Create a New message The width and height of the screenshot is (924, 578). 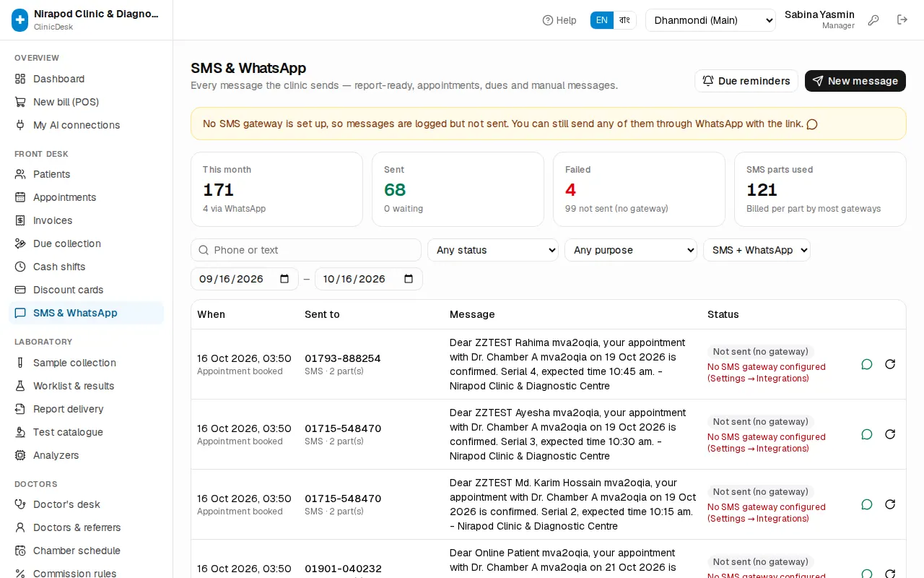(x=855, y=81)
